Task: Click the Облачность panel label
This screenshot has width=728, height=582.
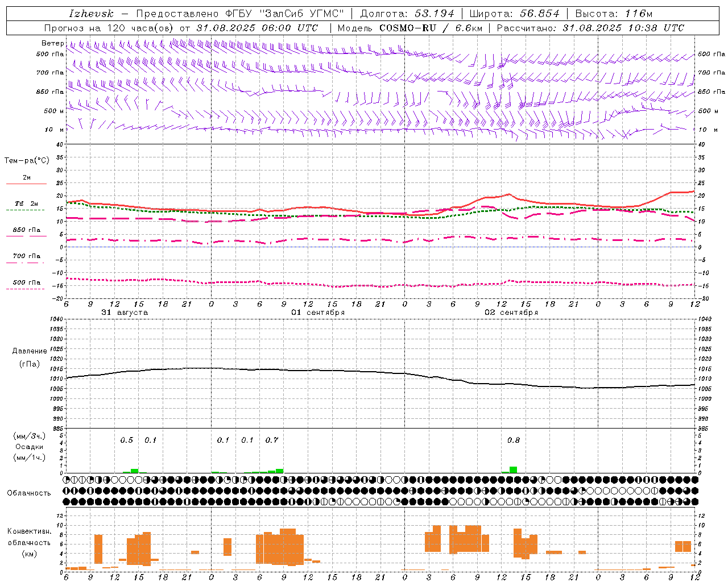Action: (x=29, y=493)
